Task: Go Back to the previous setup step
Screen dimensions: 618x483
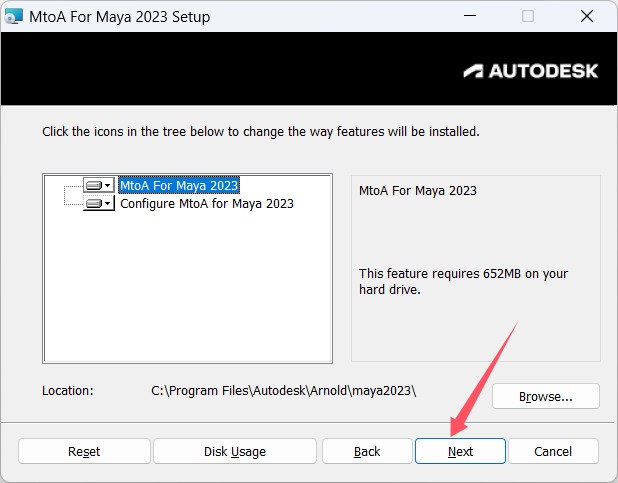Action: tap(367, 451)
